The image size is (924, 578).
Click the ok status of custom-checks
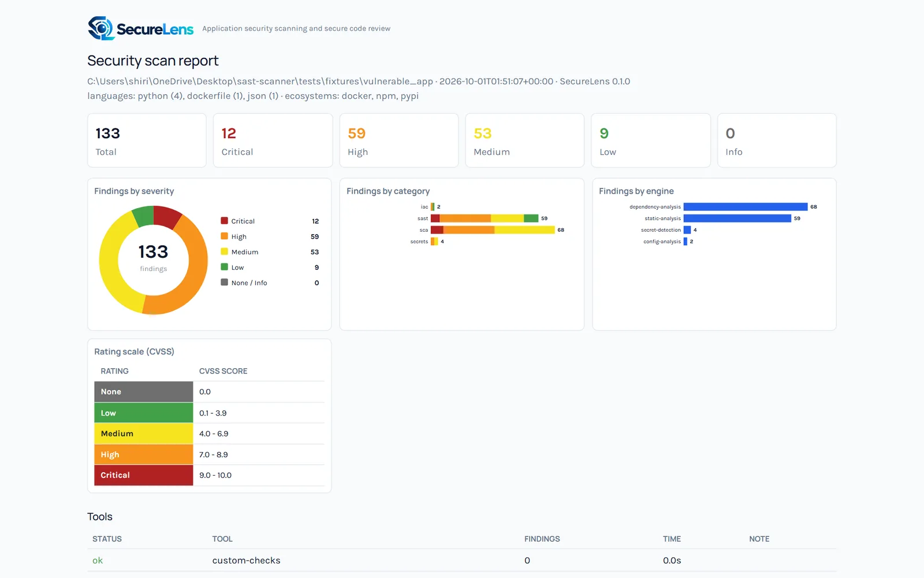click(98, 560)
